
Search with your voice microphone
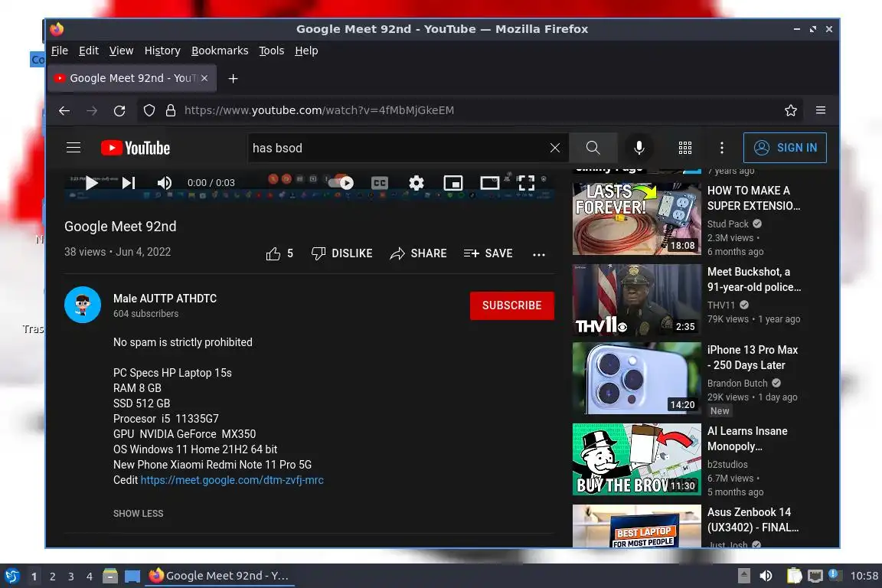(x=639, y=148)
